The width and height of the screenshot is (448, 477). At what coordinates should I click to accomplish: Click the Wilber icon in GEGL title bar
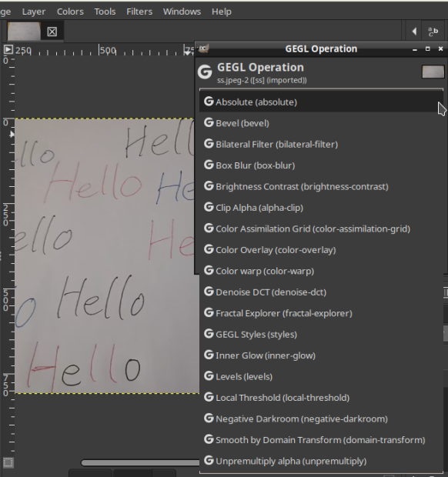203,48
